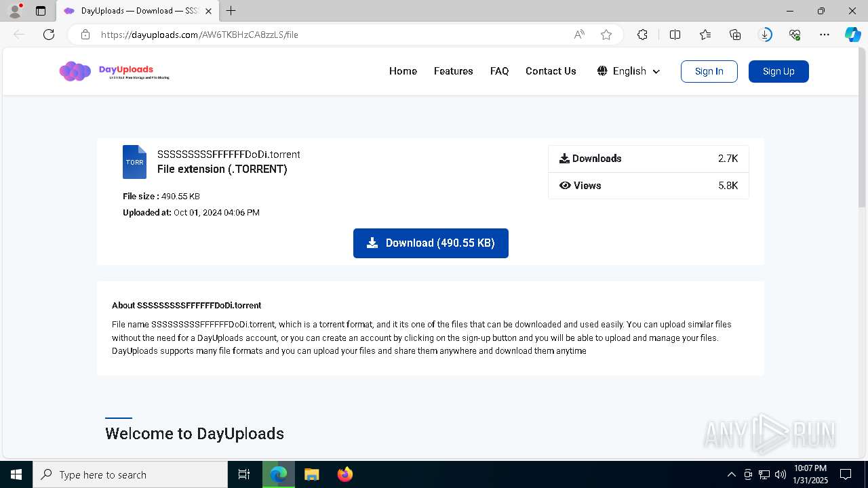View site information lock icon
The image size is (868, 488).
click(x=85, y=35)
